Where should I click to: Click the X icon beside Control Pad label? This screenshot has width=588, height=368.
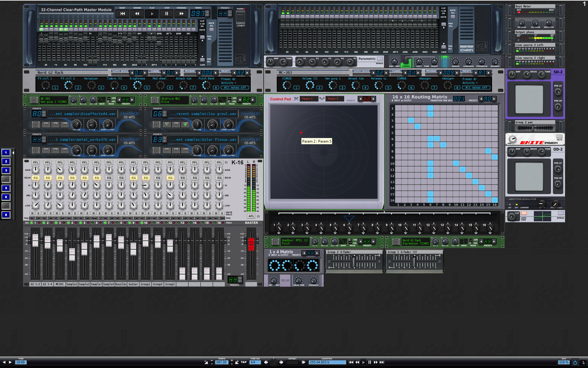(x=296, y=99)
